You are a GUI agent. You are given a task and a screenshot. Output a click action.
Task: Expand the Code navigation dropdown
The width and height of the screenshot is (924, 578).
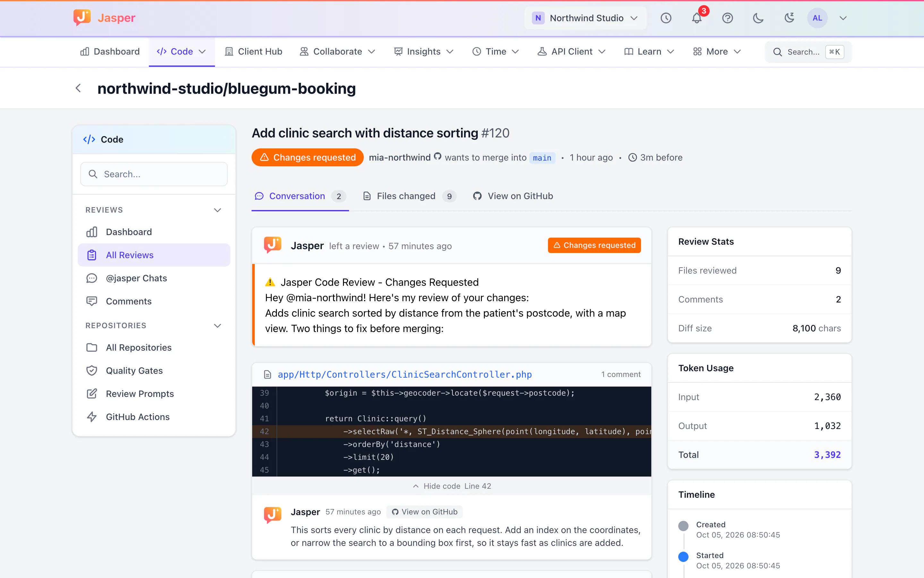[x=182, y=52]
